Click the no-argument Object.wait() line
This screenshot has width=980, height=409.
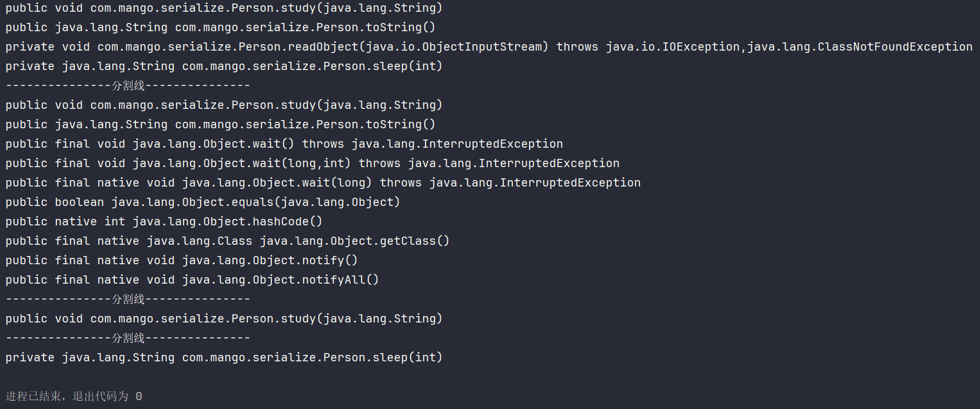point(284,144)
